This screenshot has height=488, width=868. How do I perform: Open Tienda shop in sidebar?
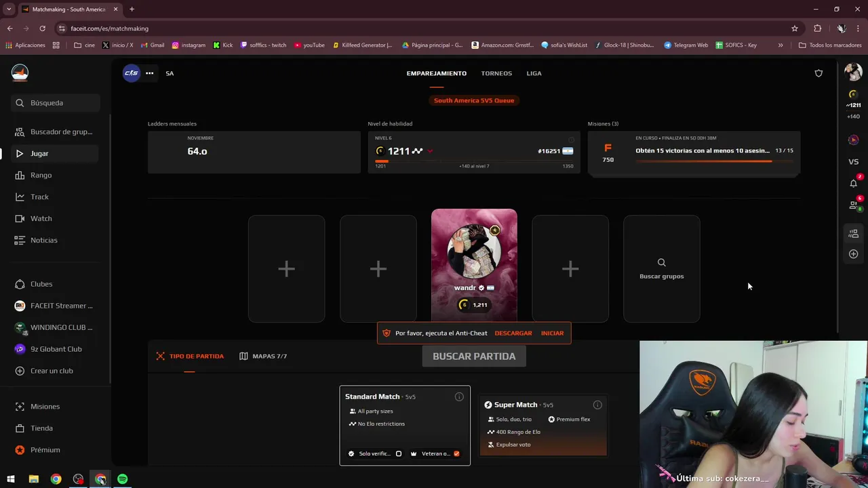click(x=56, y=428)
